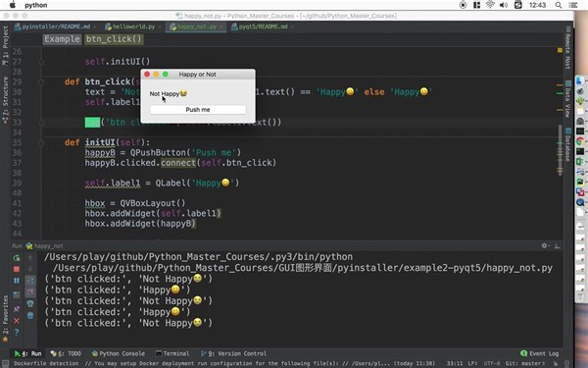
Task: Toggle the Pin Tab icon in Run panel
Action: [x=17, y=309]
